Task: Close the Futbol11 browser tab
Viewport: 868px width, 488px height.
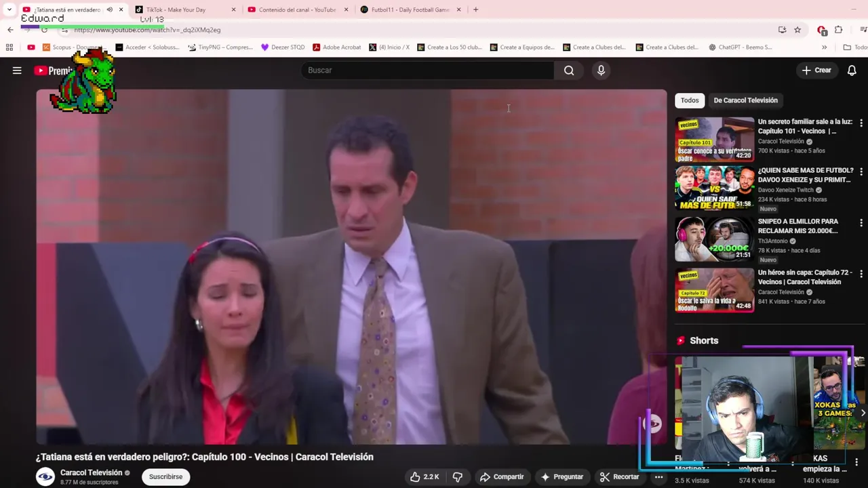Action: [x=459, y=9]
